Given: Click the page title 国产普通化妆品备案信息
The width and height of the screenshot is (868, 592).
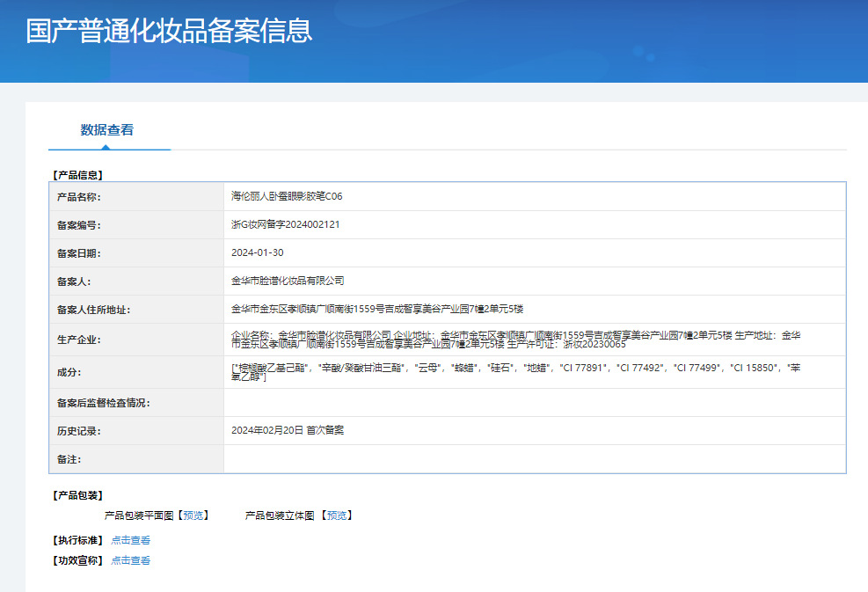Looking at the screenshot, I should (170, 31).
